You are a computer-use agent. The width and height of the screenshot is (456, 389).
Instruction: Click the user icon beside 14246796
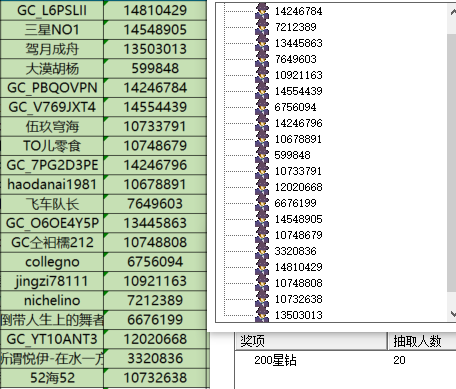tap(262, 123)
